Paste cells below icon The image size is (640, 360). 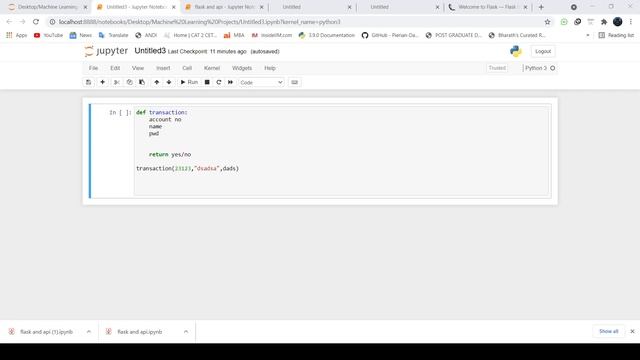[x=142, y=82]
